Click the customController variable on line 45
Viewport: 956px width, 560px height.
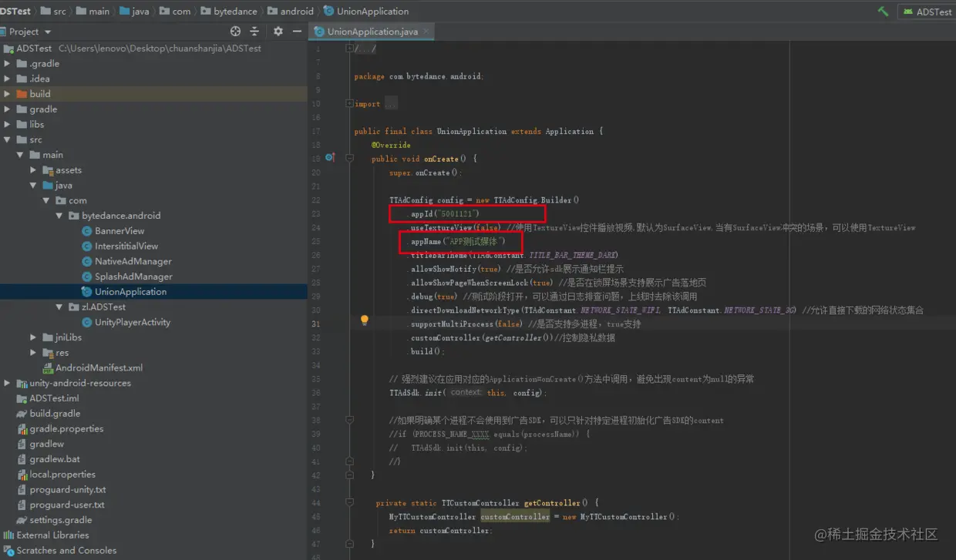point(516,517)
